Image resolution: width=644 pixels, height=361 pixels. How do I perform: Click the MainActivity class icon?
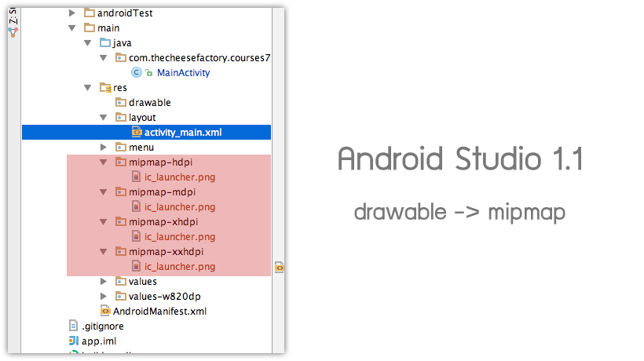[x=136, y=72]
